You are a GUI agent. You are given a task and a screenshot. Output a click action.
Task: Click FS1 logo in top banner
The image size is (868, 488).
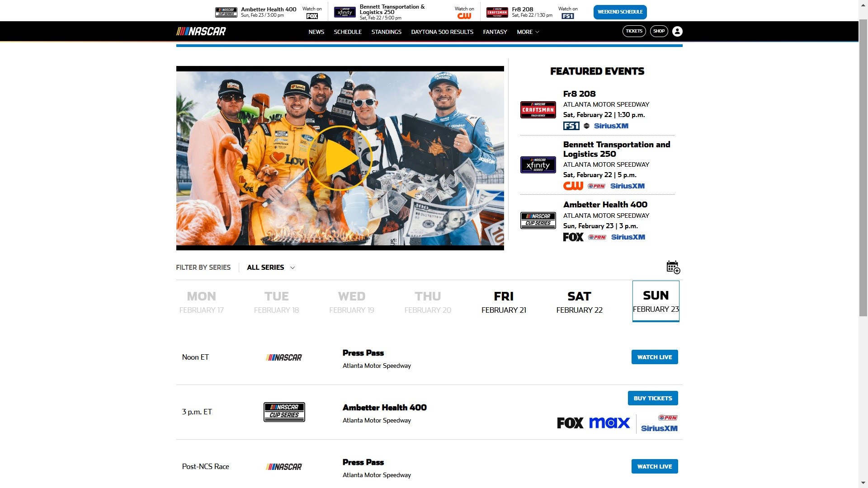[x=568, y=16]
